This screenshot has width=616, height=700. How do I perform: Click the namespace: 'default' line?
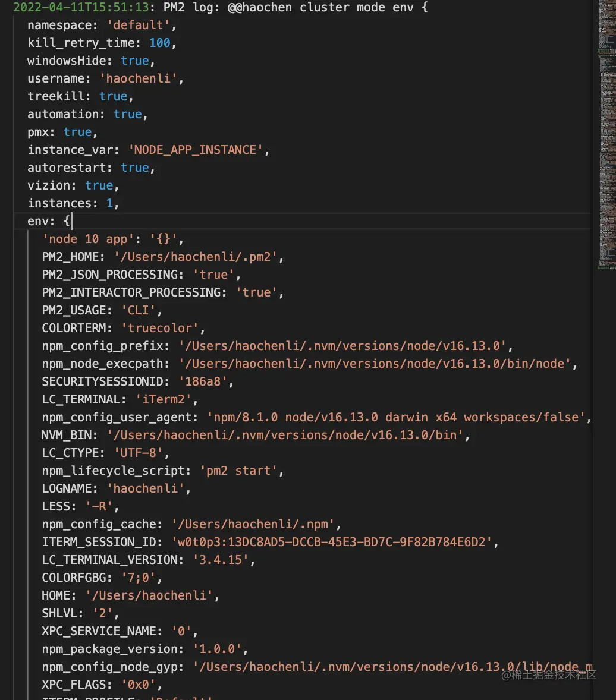pyautogui.click(x=102, y=25)
